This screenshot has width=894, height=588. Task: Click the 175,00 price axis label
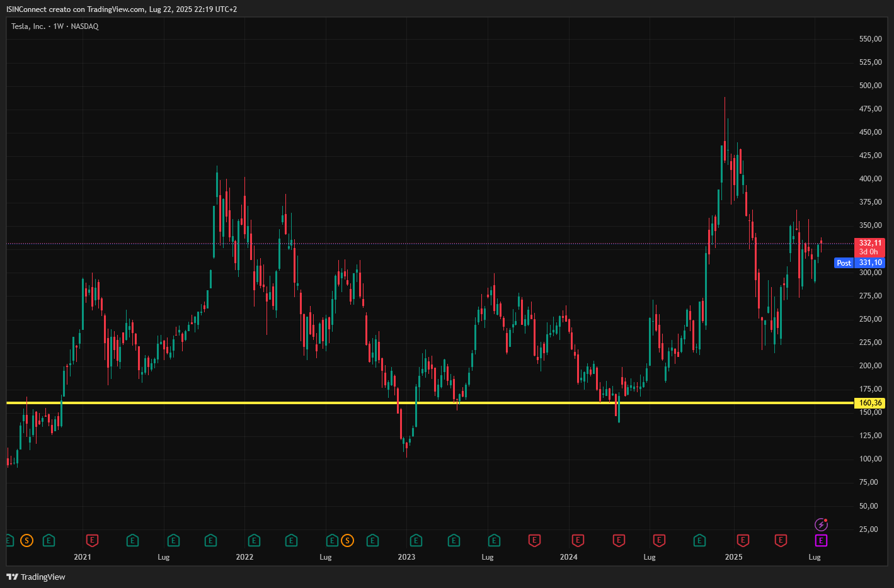coord(870,389)
